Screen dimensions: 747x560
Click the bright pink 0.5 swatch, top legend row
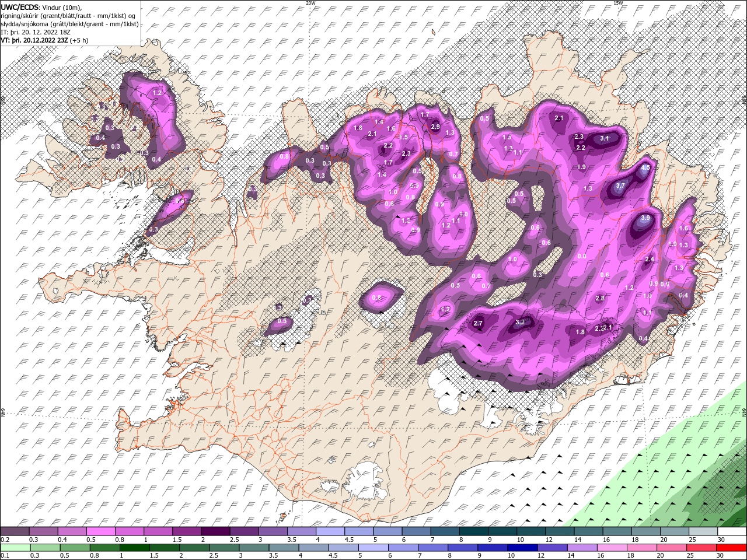[100, 531]
